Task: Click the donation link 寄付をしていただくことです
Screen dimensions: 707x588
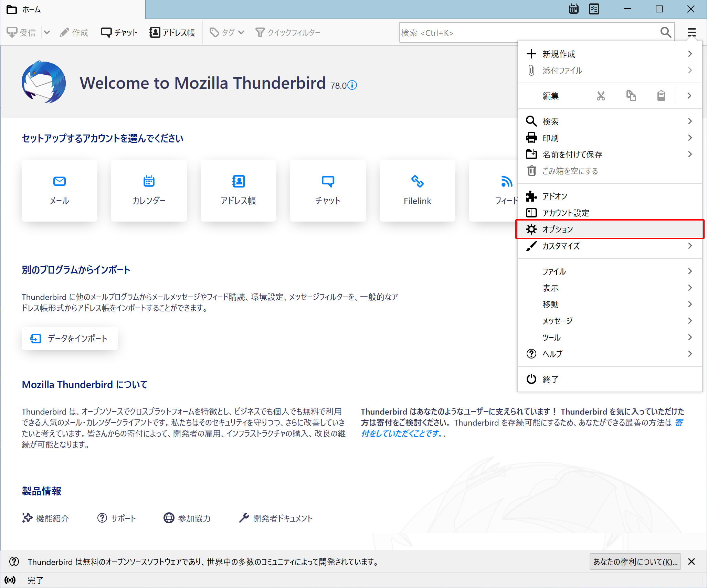Action: [x=402, y=434]
